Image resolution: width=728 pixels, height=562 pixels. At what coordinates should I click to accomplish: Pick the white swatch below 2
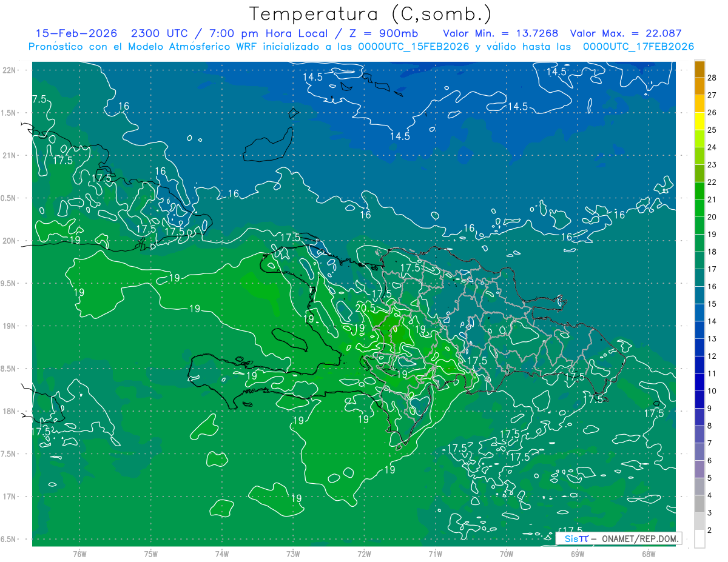[699, 539]
